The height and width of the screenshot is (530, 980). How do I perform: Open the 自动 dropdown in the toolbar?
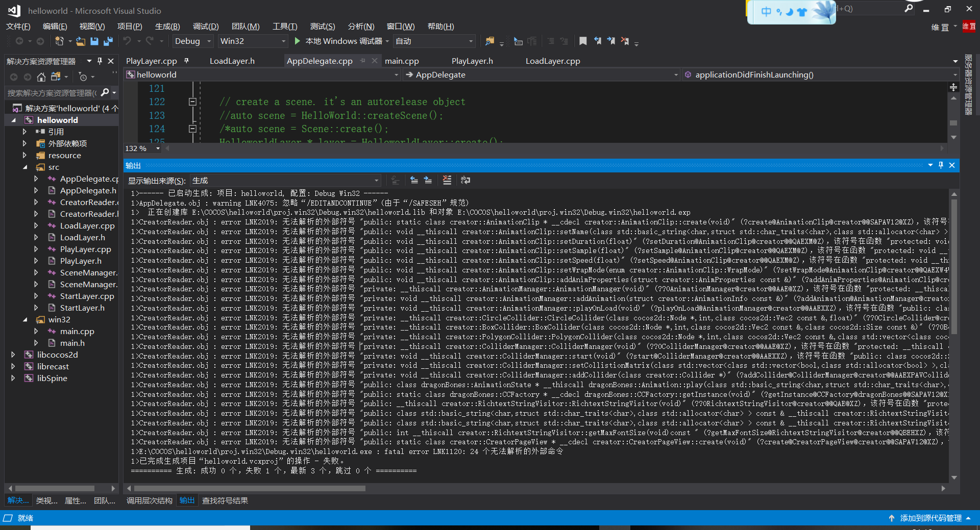point(434,41)
